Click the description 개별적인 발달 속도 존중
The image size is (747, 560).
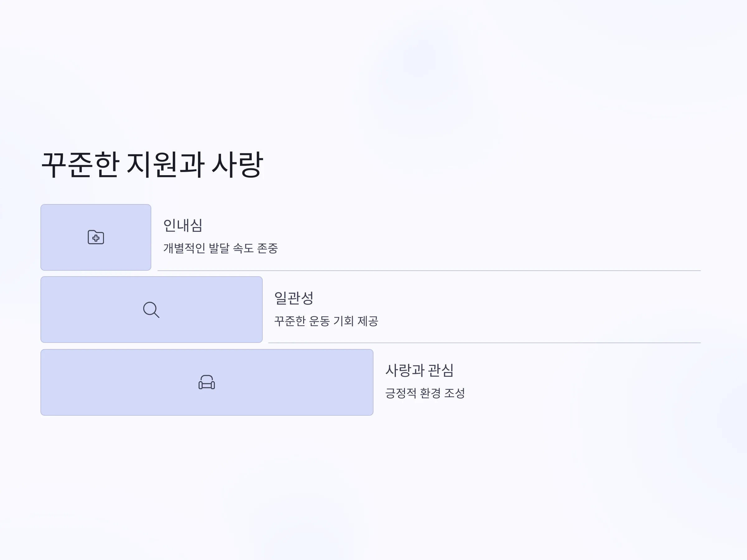click(x=220, y=248)
